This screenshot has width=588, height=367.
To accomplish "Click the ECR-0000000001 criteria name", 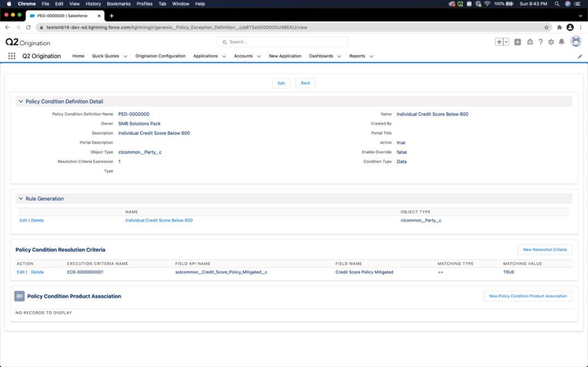I will click(x=85, y=272).
